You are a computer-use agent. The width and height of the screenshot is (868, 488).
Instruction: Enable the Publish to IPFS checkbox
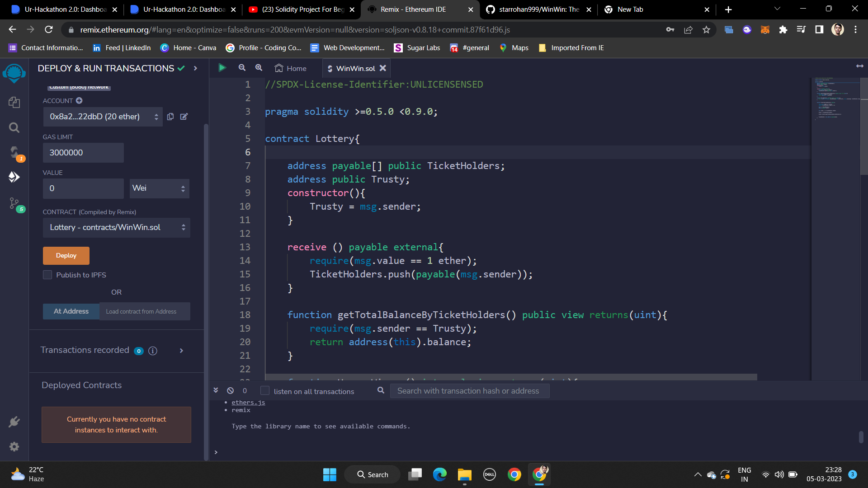47,275
